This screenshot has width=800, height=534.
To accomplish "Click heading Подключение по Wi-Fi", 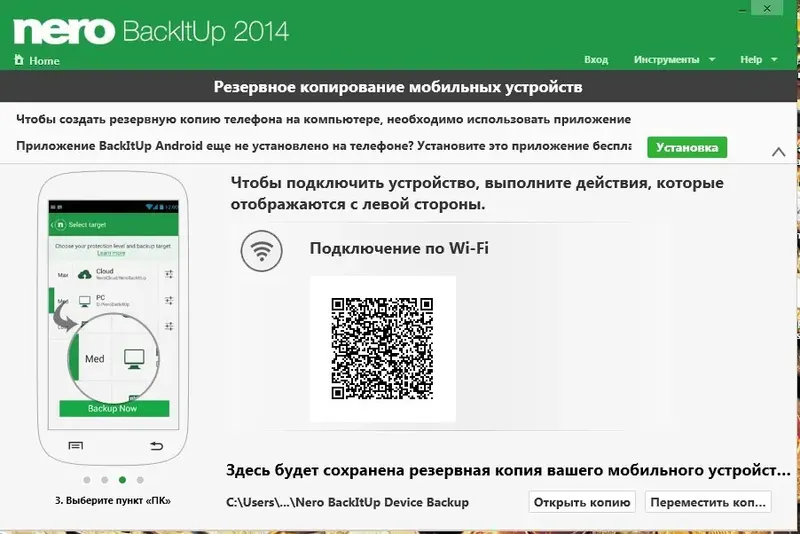I will pyautogui.click(x=399, y=248).
